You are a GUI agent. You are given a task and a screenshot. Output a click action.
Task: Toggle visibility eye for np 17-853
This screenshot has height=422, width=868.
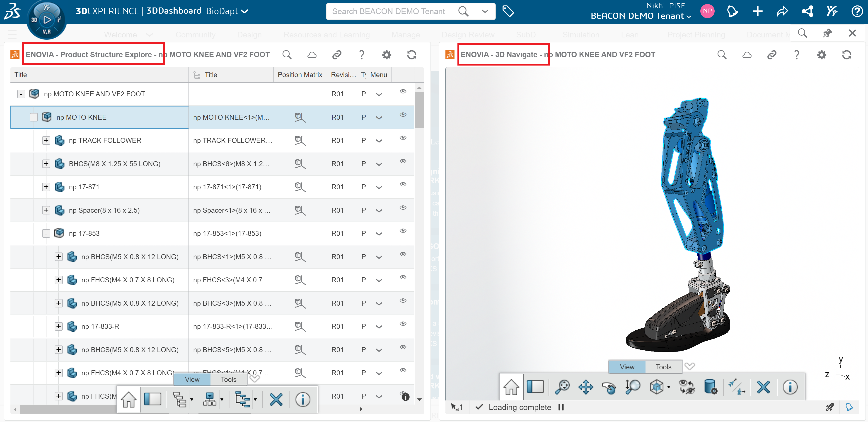pos(403,231)
